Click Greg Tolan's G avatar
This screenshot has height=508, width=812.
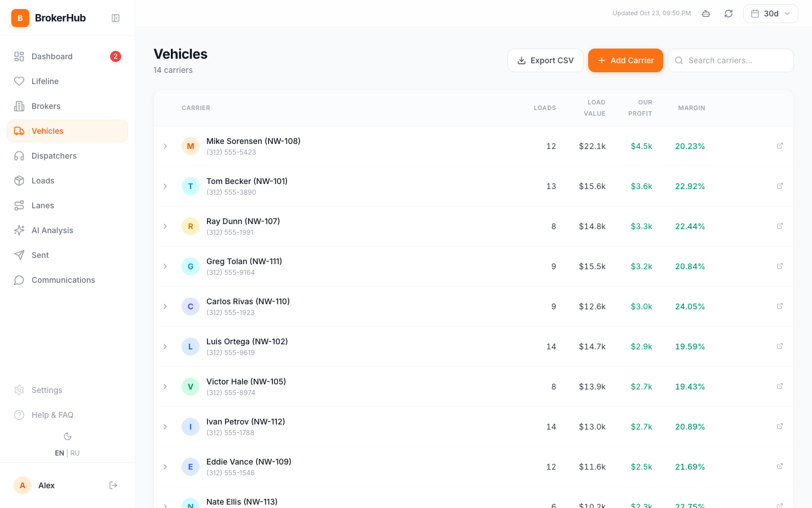[191, 266]
